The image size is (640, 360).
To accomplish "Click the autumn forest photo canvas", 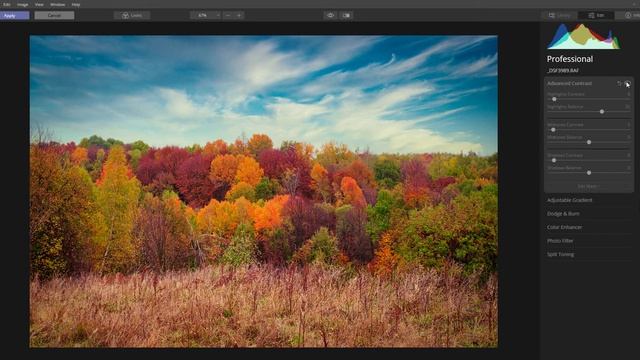I will [264, 191].
